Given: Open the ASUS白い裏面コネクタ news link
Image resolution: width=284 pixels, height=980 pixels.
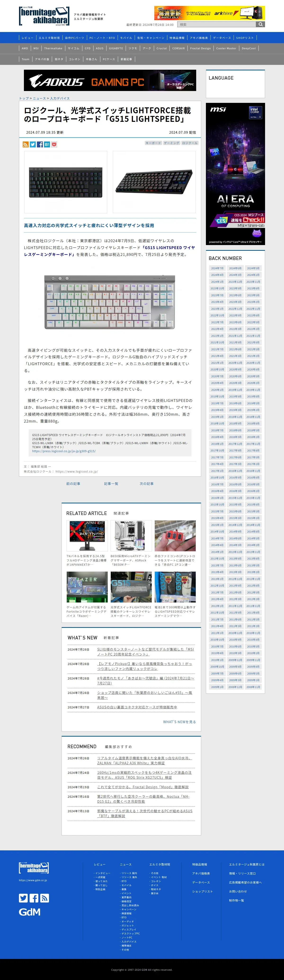Looking at the screenshot, I should 137,707.
